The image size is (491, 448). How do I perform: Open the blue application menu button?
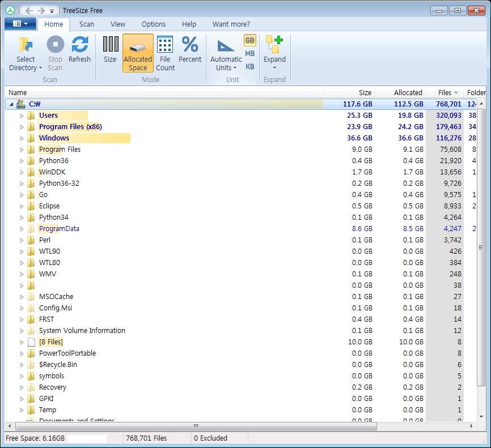pyautogui.click(x=20, y=24)
